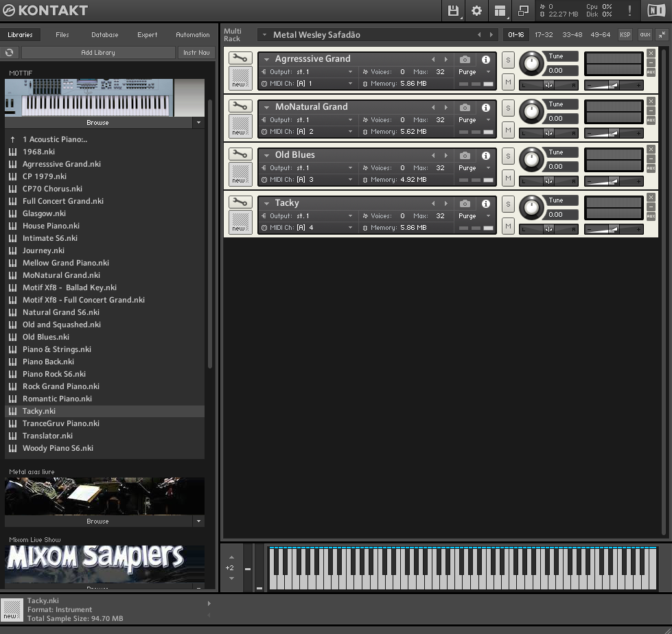Viewport: 672px width, 634px height.
Task: Switch to the Files tab
Action: [x=62, y=35]
